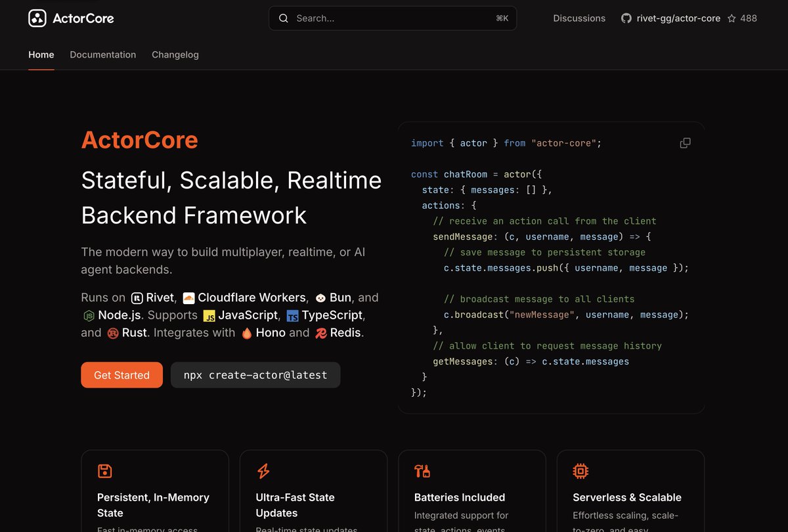Click the c.state.messages.push code line
The height and width of the screenshot is (532, 788).
tap(567, 267)
